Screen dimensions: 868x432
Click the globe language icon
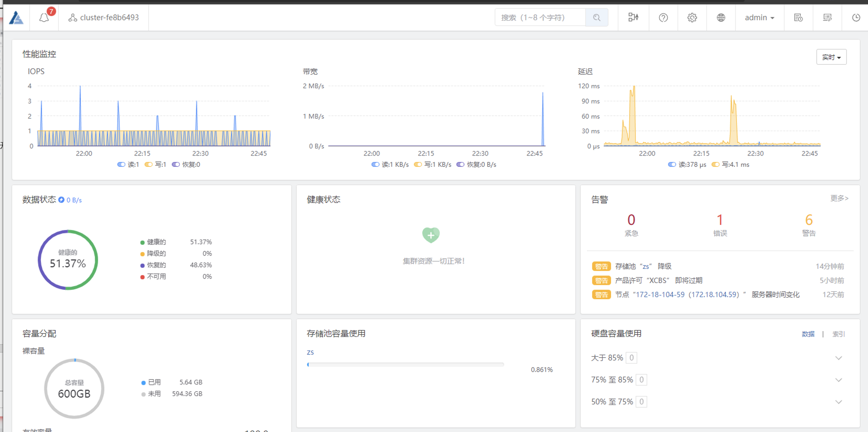click(721, 17)
